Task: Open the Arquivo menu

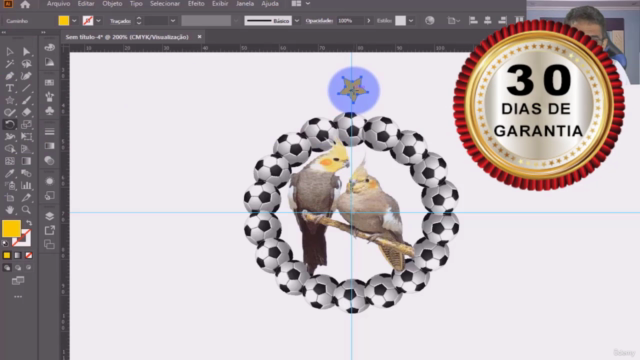Action: tap(58, 4)
